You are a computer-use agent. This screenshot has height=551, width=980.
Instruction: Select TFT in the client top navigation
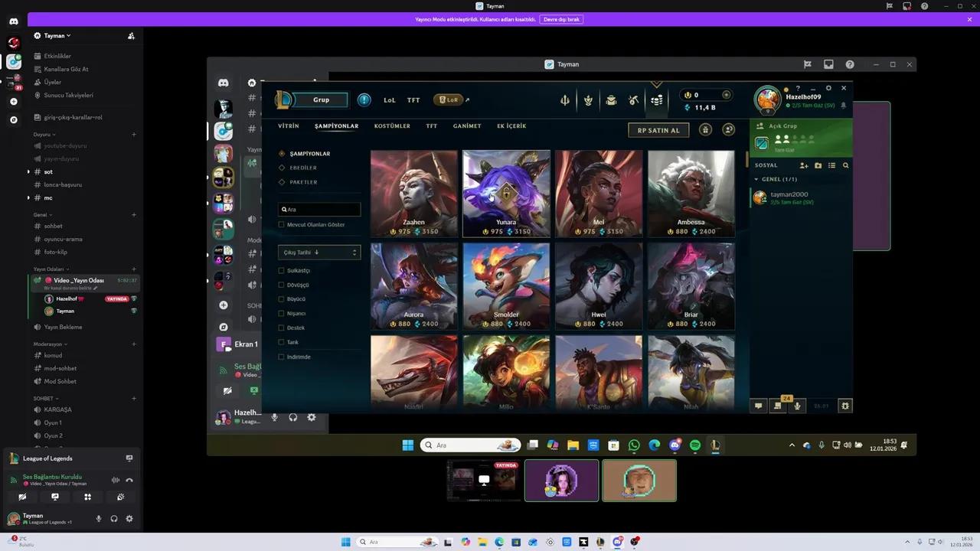[413, 99]
